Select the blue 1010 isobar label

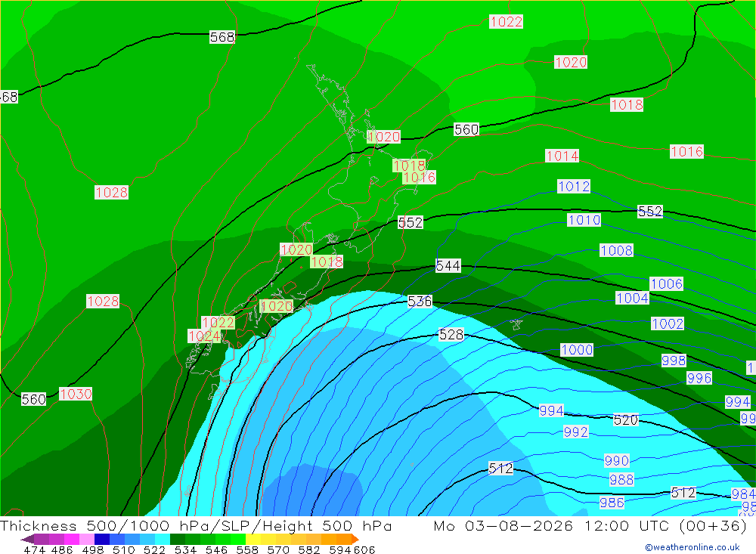click(x=584, y=220)
